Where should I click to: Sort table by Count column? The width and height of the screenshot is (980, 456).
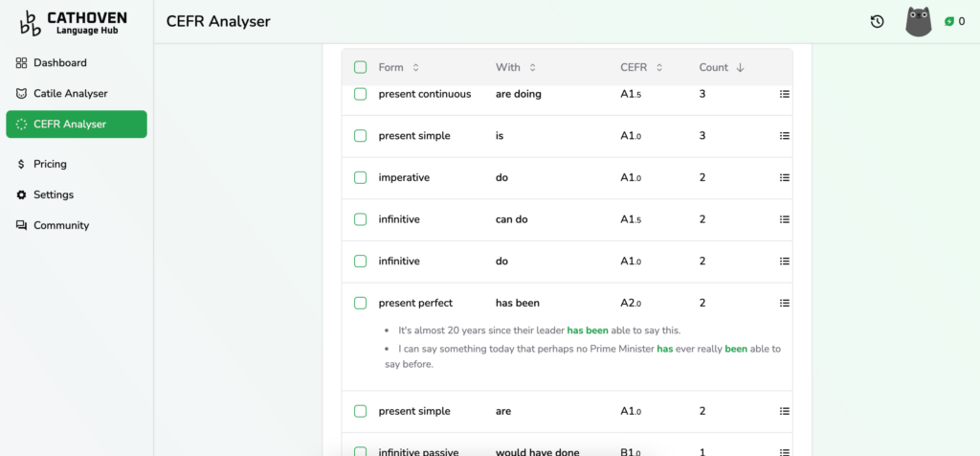(722, 67)
